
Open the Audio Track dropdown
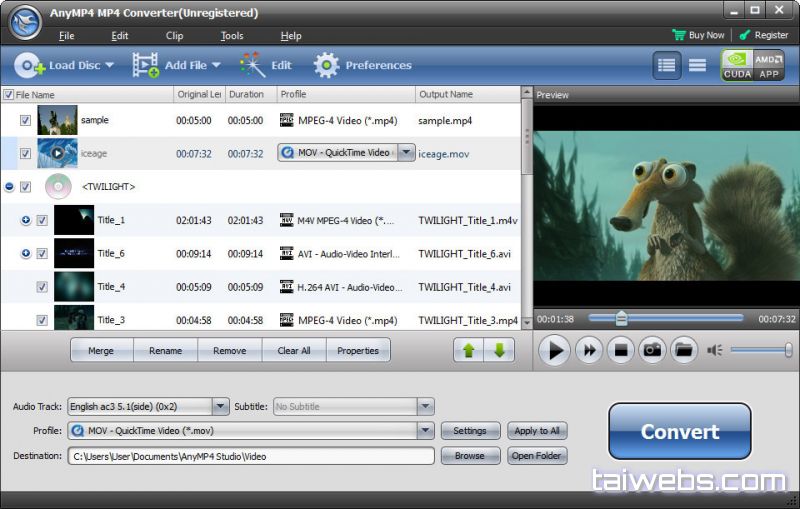point(221,407)
